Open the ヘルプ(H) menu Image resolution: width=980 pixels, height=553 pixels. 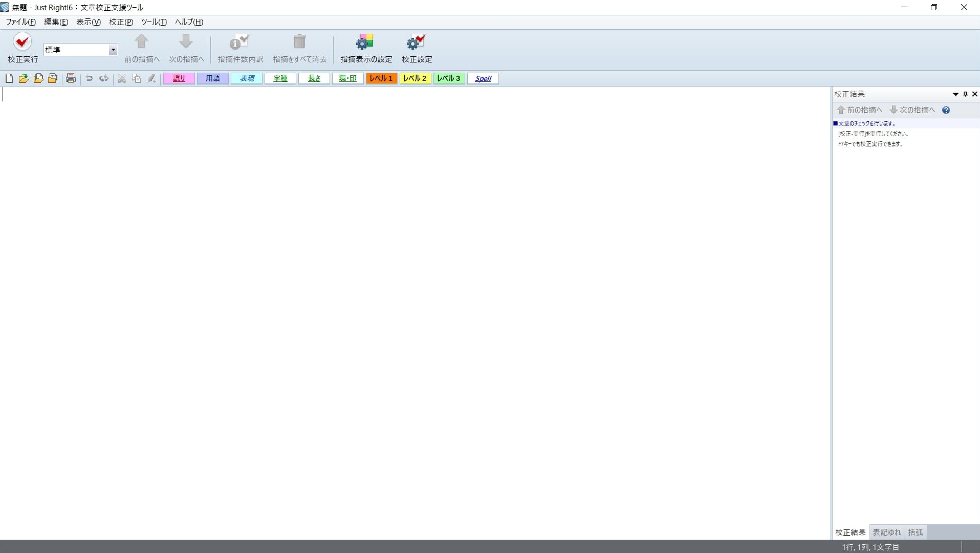[x=189, y=22]
